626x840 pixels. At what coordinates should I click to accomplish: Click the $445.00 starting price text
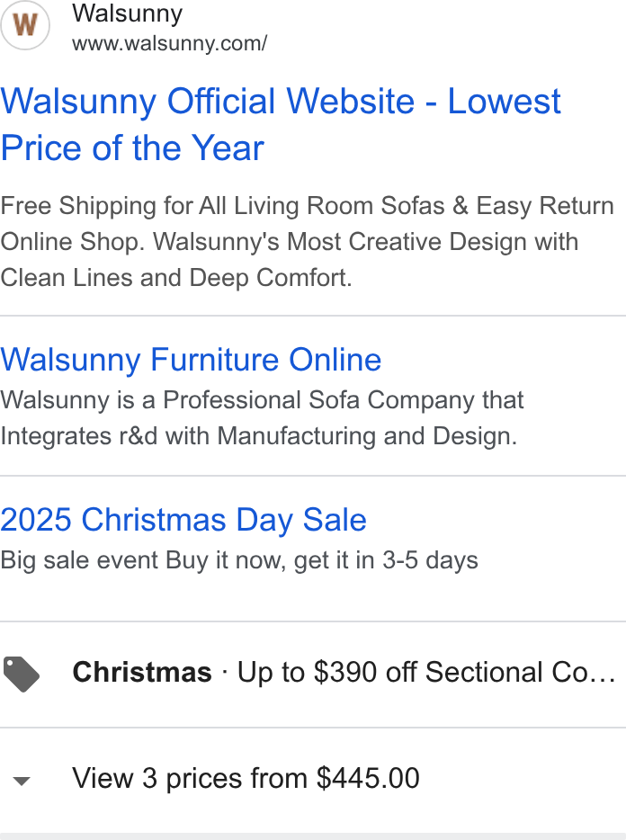tap(368, 778)
